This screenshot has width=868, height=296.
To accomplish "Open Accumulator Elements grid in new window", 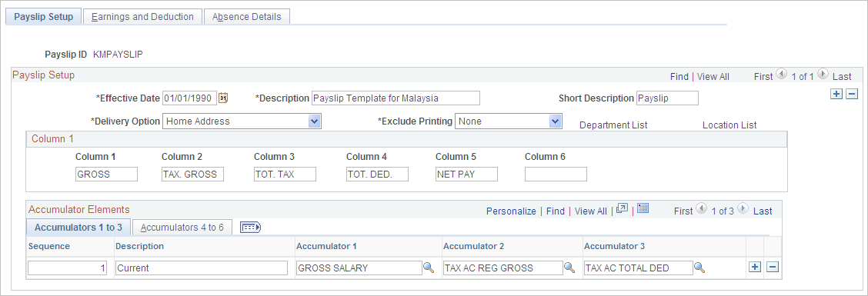I will point(623,208).
